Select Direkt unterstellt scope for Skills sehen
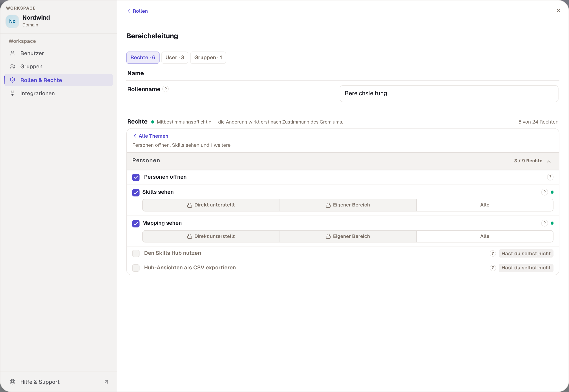This screenshot has width=569, height=392. [x=211, y=205]
